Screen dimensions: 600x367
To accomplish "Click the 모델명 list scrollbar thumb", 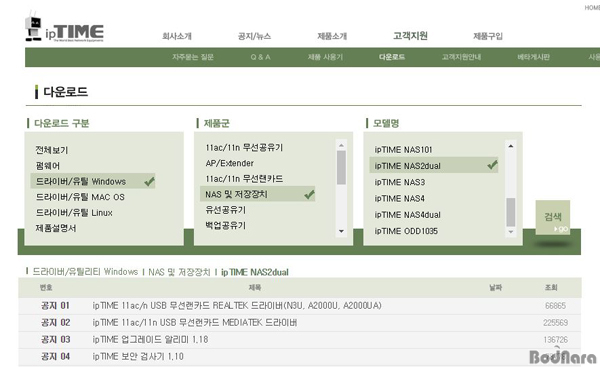I will [510, 212].
